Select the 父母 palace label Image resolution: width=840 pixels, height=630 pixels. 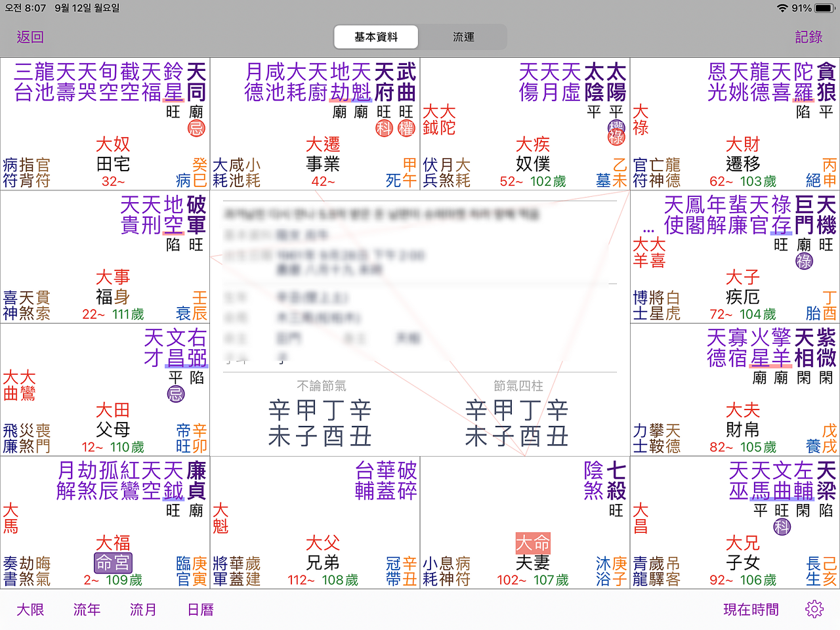pos(113,429)
